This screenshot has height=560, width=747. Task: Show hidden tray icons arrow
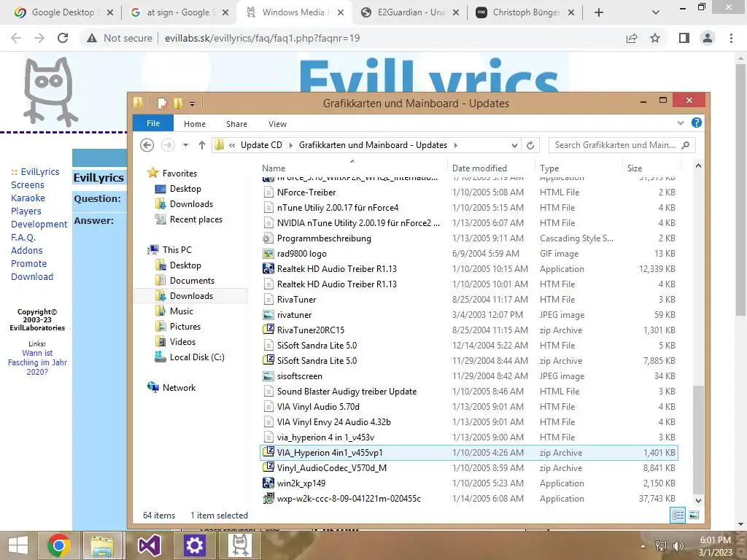coord(643,546)
